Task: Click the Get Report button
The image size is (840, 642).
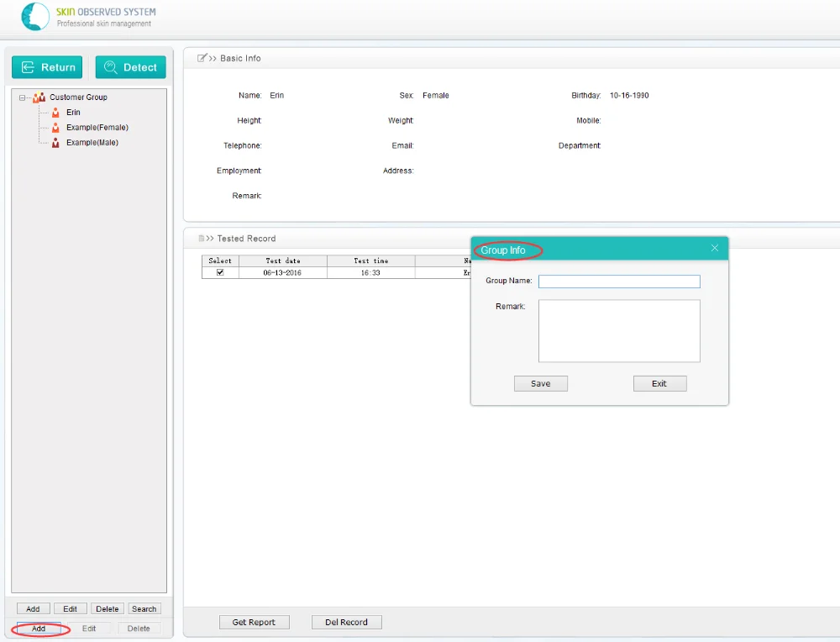Action: 254,622
